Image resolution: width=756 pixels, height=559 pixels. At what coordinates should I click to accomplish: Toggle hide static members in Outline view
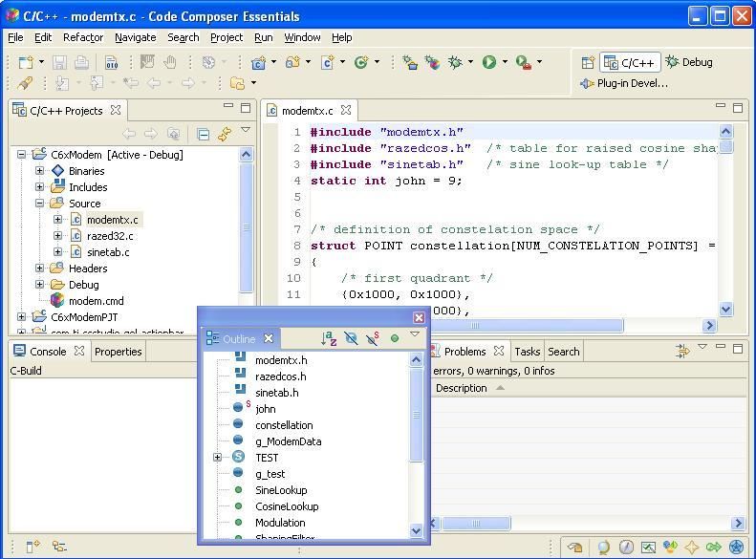[372, 338]
